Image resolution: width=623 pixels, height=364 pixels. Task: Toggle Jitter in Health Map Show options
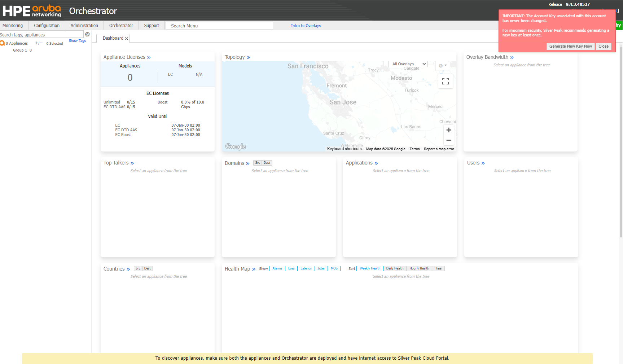[321, 268]
